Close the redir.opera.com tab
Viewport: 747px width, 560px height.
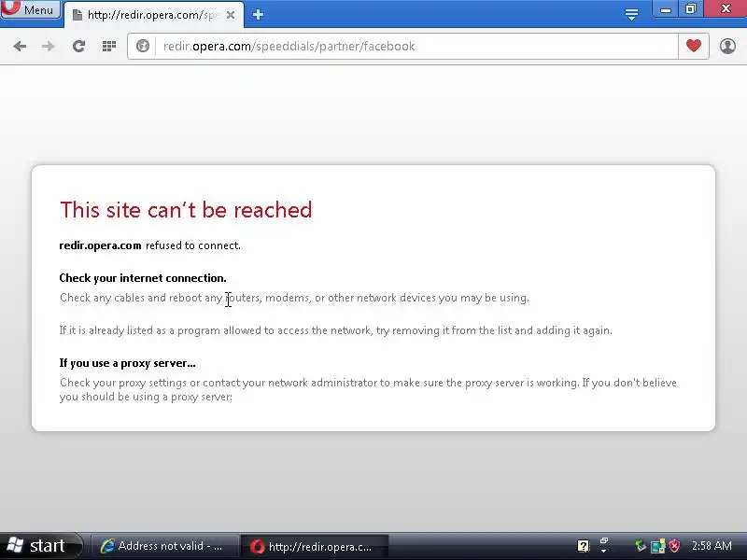pyautogui.click(x=231, y=15)
